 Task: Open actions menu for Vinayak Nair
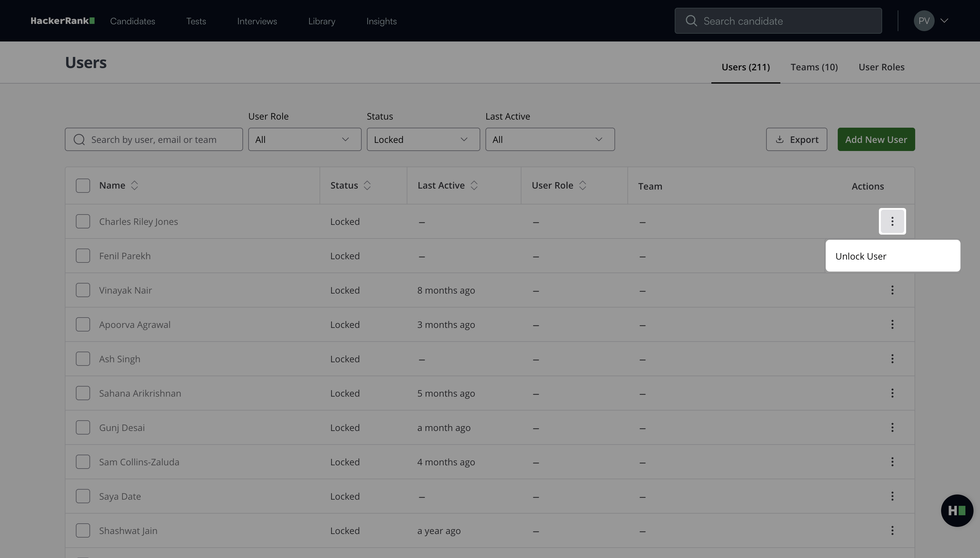(x=892, y=290)
